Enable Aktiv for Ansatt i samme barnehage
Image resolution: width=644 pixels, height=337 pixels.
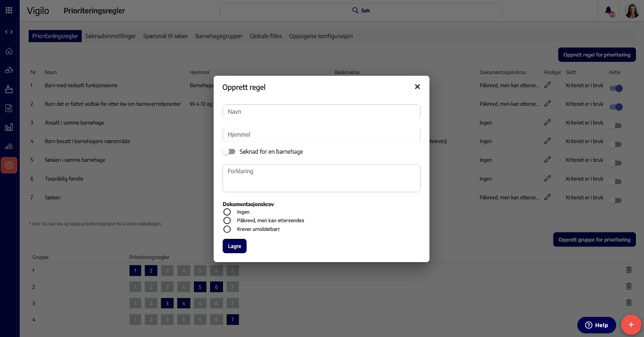pyautogui.click(x=616, y=126)
